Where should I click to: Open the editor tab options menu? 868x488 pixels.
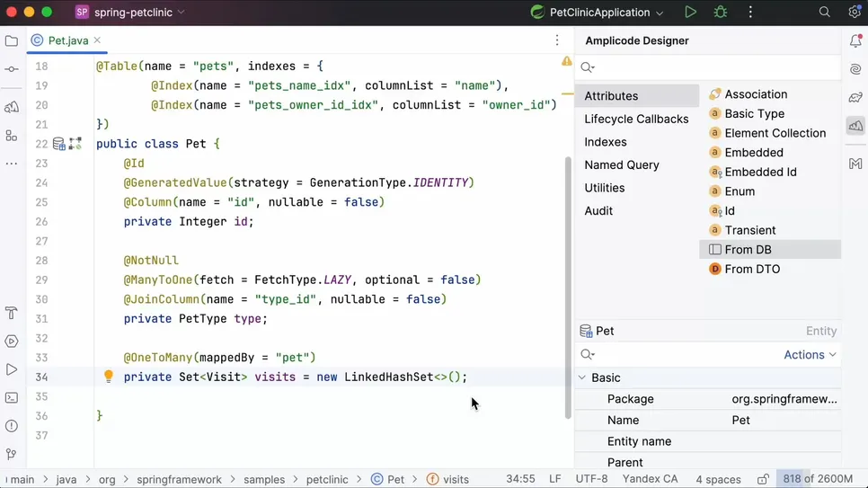pos(557,40)
